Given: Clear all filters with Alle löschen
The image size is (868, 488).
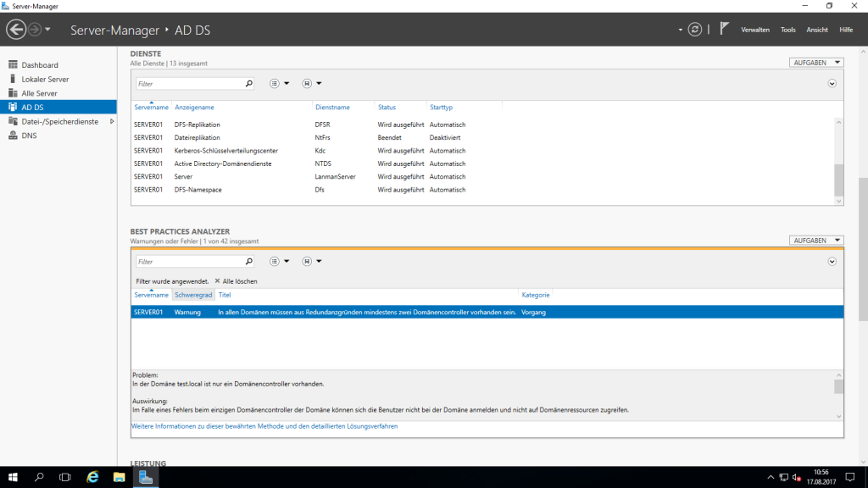Looking at the screenshot, I should [236, 281].
